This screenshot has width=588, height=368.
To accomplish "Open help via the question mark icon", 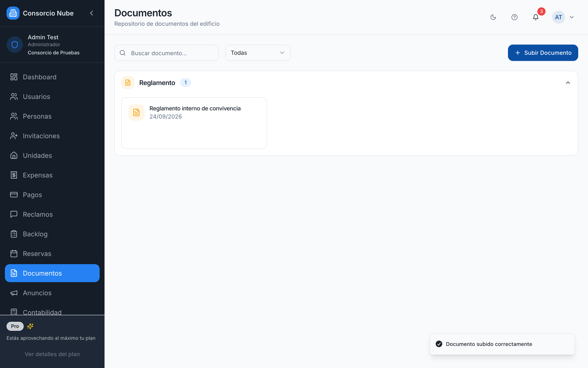I will [514, 17].
